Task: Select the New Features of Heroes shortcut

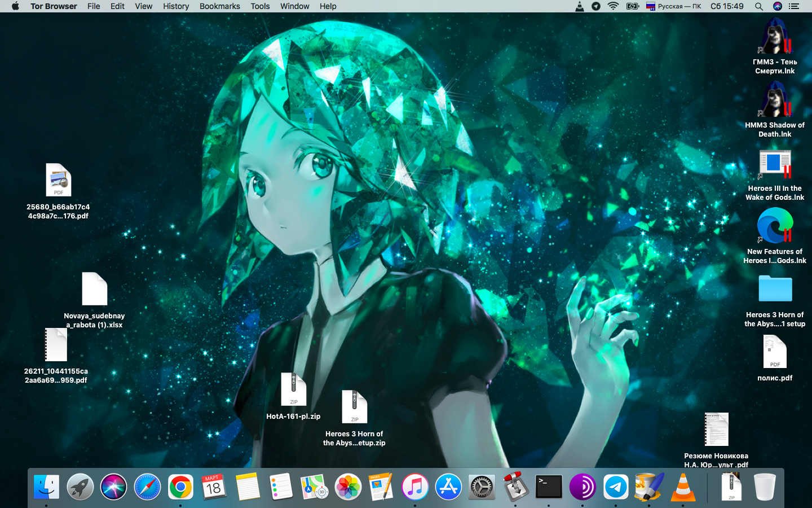Action: click(775, 236)
